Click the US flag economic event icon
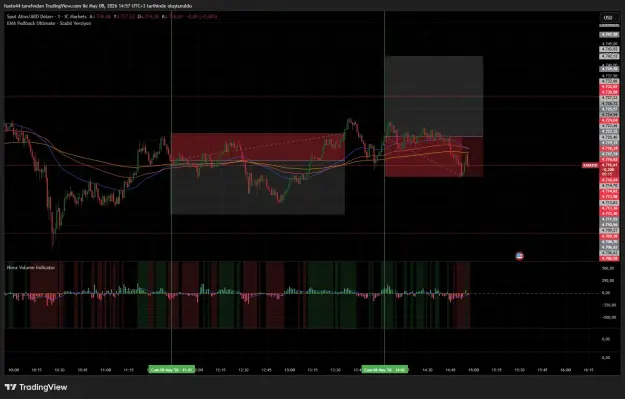The height and width of the screenshot is (399, 625). point(519,256)
